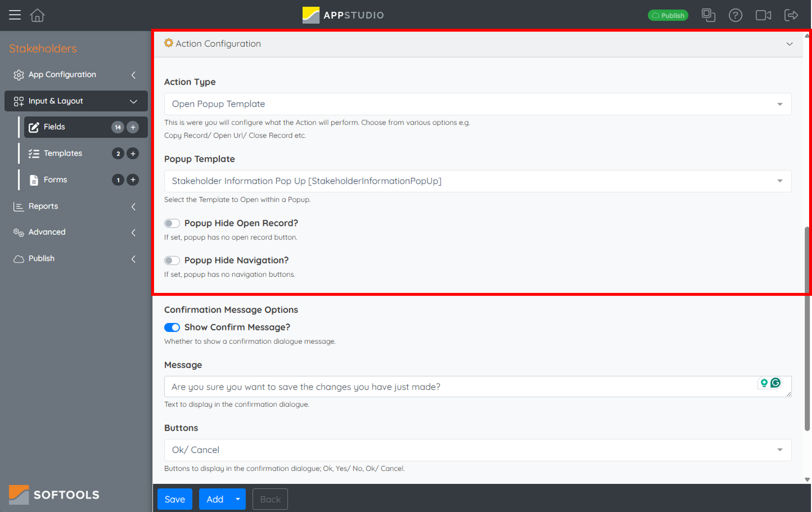Click the Back button
812x512 pixels.
click(270, 499)
